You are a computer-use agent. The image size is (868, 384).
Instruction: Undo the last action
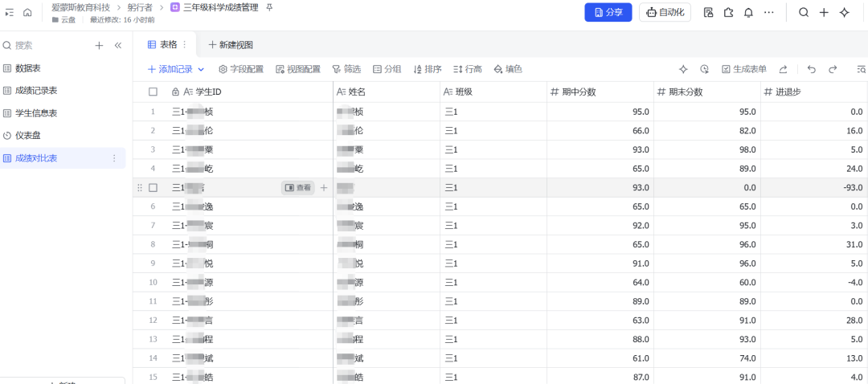click(812, 69)
